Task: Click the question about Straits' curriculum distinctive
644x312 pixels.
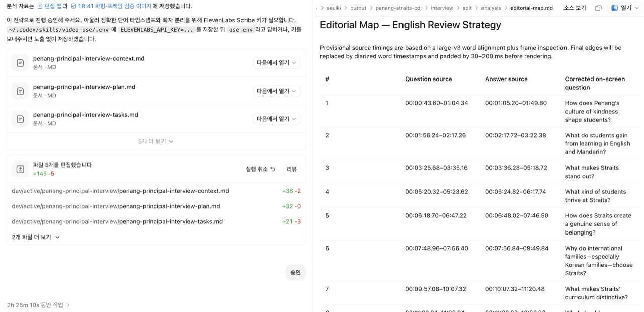Action: (596, 293)
